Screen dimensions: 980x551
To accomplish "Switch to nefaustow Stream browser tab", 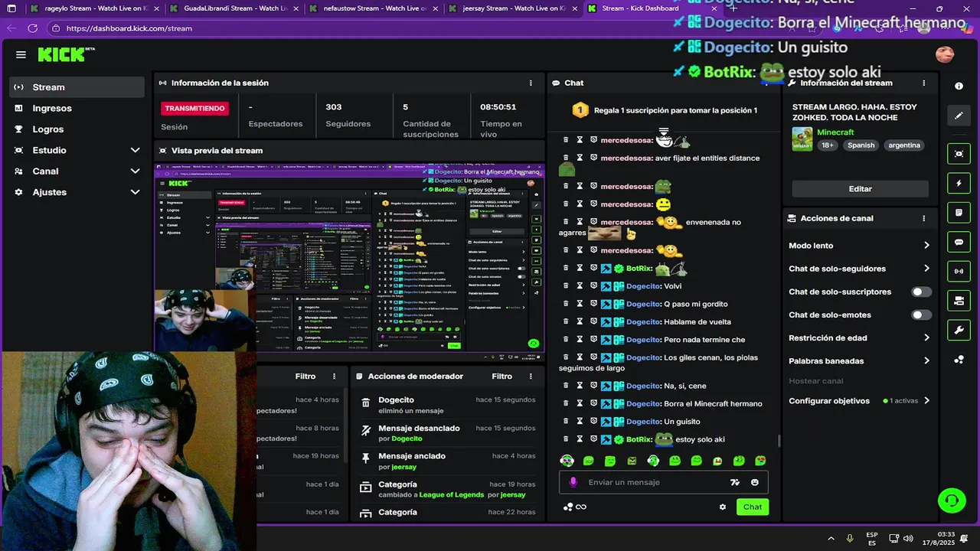I will coord(374,8).
